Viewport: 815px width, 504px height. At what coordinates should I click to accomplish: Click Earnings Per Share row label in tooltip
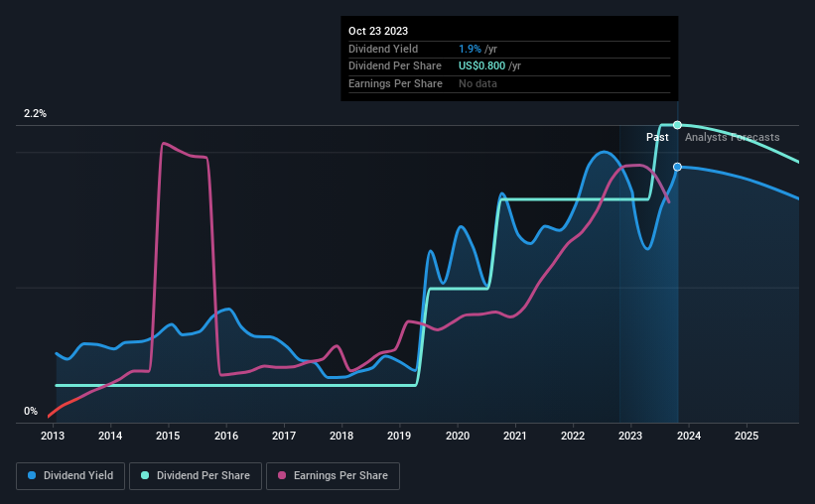395,83
